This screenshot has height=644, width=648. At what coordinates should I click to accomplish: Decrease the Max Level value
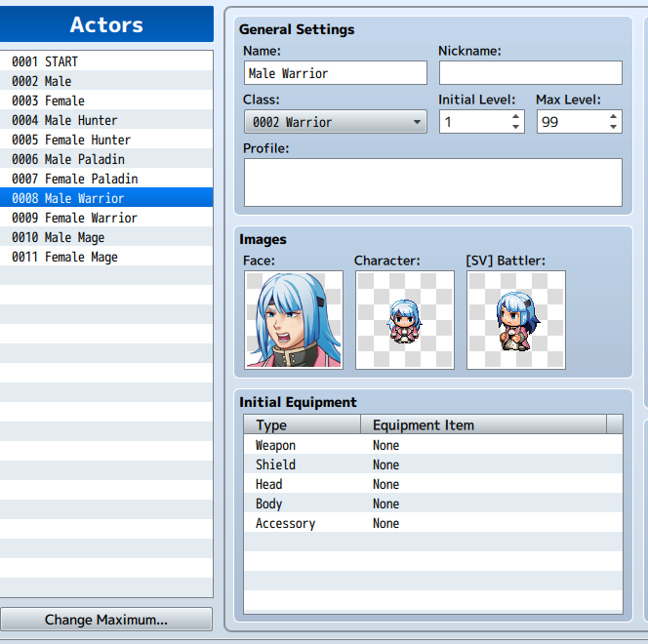613,127
